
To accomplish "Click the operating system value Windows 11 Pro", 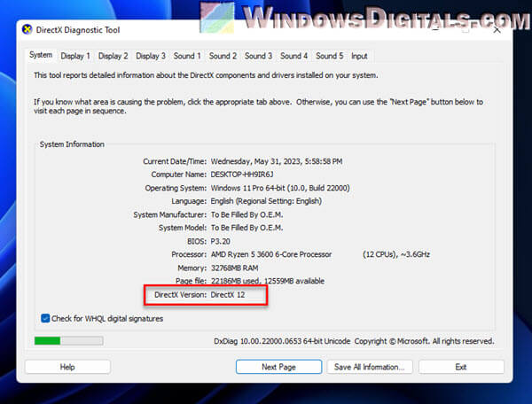I will click(280, 188).
